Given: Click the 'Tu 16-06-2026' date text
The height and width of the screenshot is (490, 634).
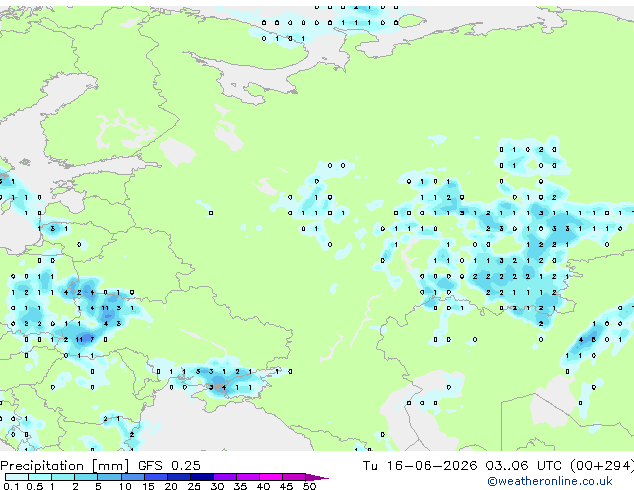Looking at the screenshot, I should [x=420, y=466].
